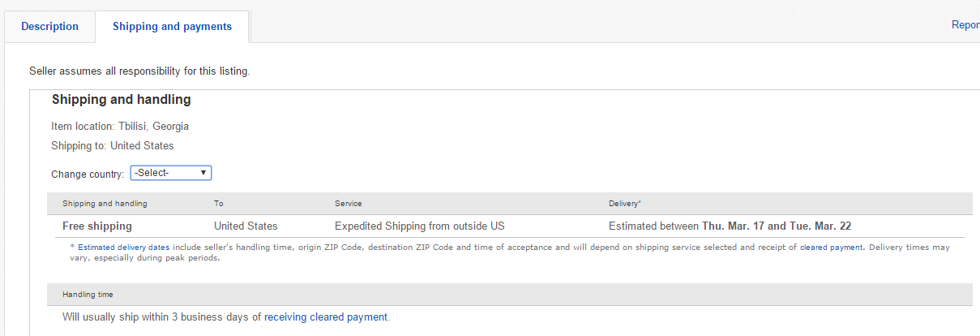Click the bold Shipping and handling heading

click(121, 100)
